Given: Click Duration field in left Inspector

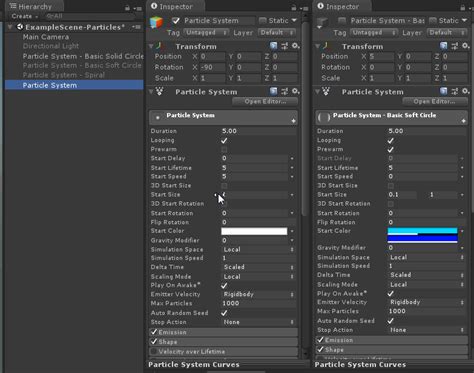Looking at the screenshot, I should point(259,131).
